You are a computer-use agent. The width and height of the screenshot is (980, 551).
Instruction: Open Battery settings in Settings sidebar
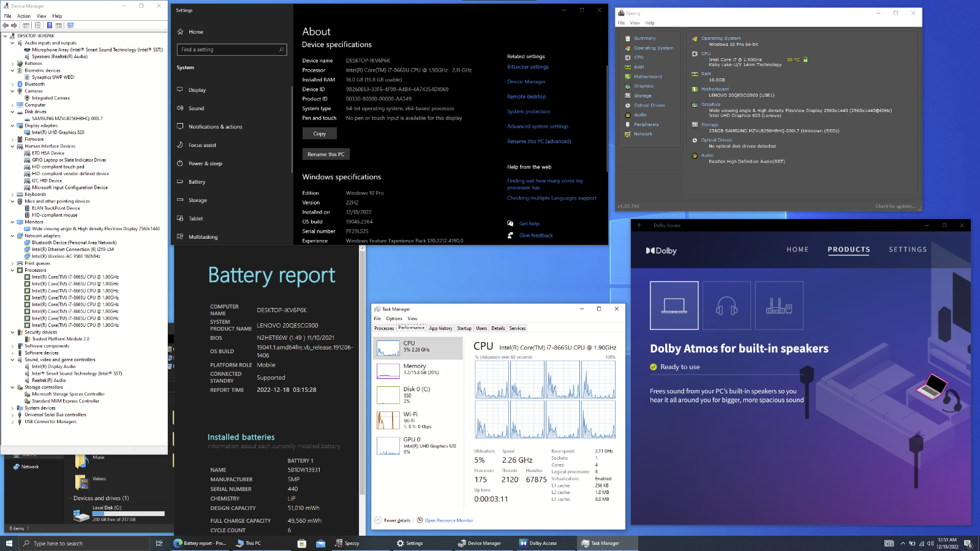coord(197,182)
